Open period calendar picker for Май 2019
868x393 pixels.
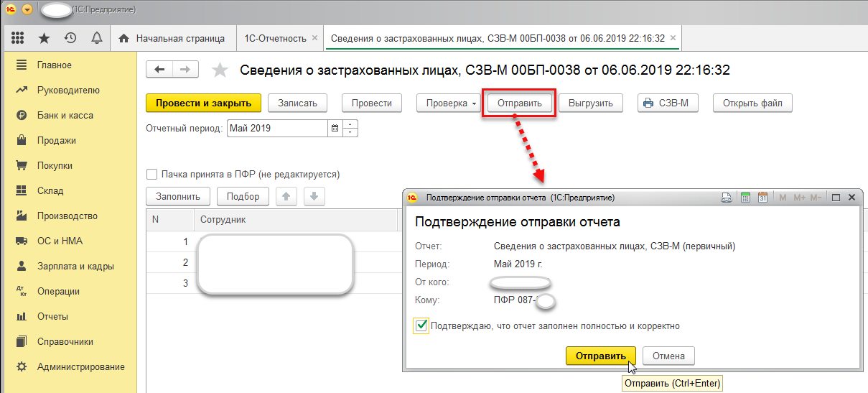[x=335, y=129]
